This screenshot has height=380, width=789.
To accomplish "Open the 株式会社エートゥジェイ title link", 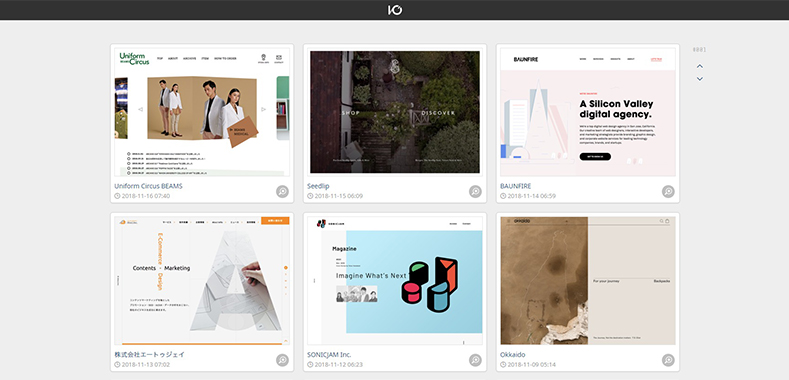I will (x=149, y=354).
